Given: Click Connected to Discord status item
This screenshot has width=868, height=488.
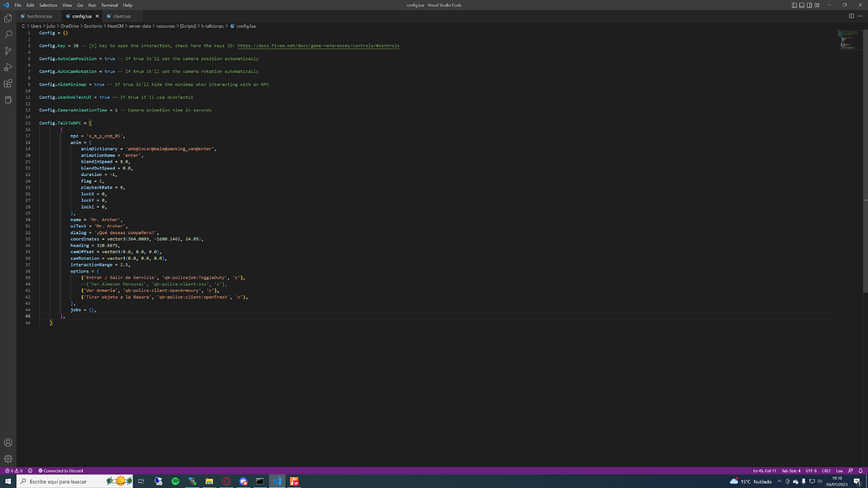Looking at the screenshot, I should [x=63, y=471].
